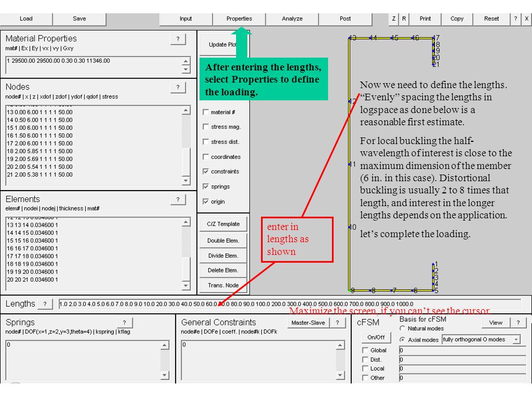Image resolution: width=532 pixels, height=399 pixels.
Task: Click the top toolbar ? help button
Action: pos(515,19)
